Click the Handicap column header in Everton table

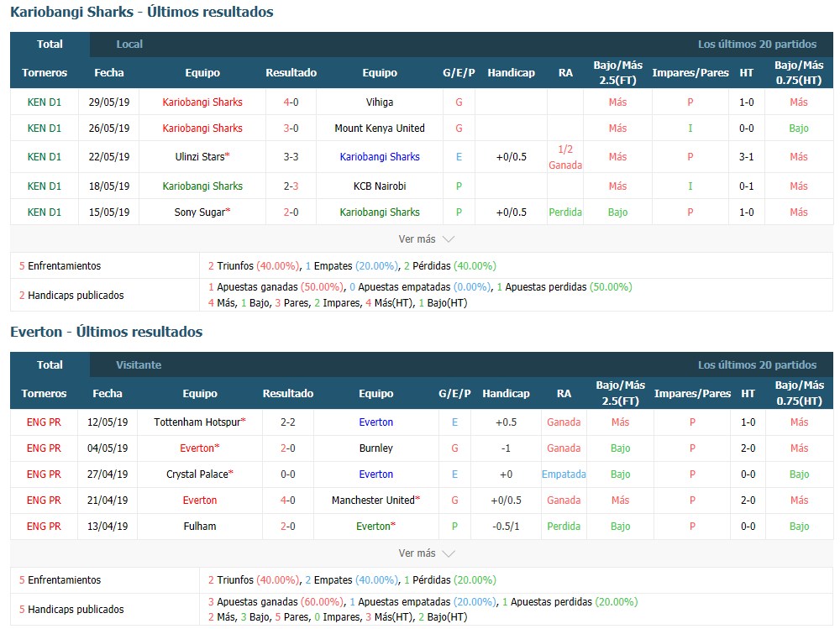point(506,393)
